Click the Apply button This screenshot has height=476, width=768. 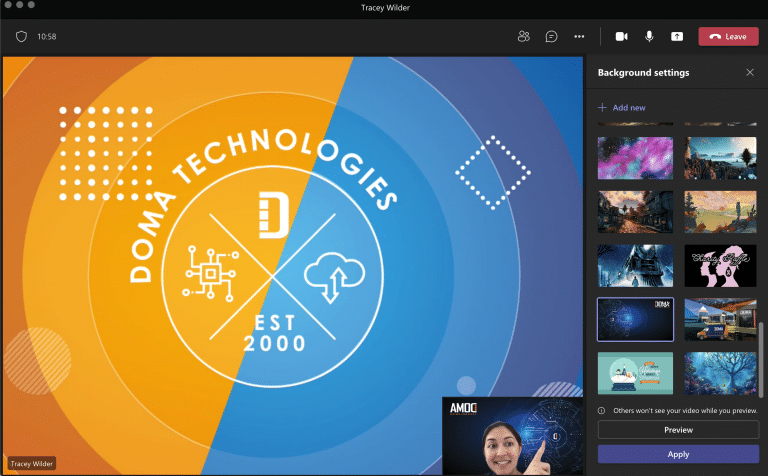(678, 454)
